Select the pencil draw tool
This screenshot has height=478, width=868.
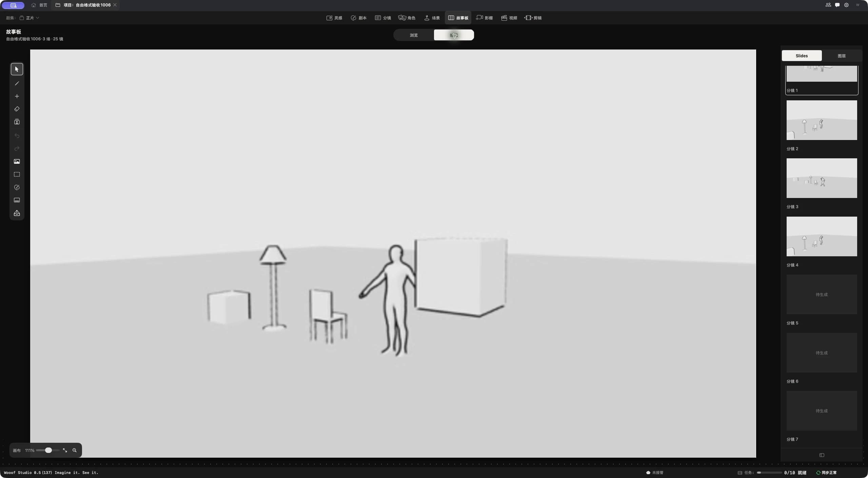click(17, 83)
